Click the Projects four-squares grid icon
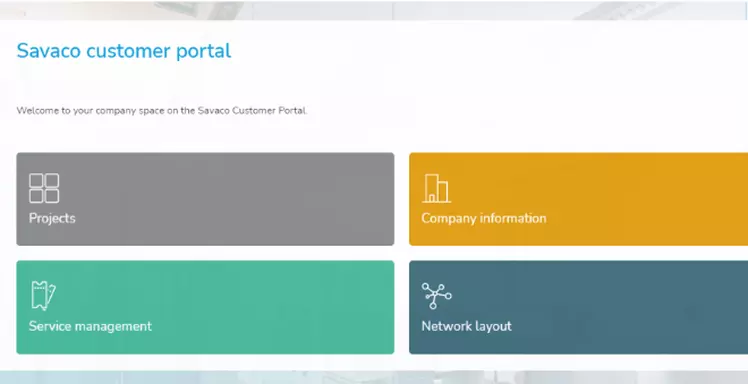The width and height of the screenshot is (748, 384). [44, 188]
